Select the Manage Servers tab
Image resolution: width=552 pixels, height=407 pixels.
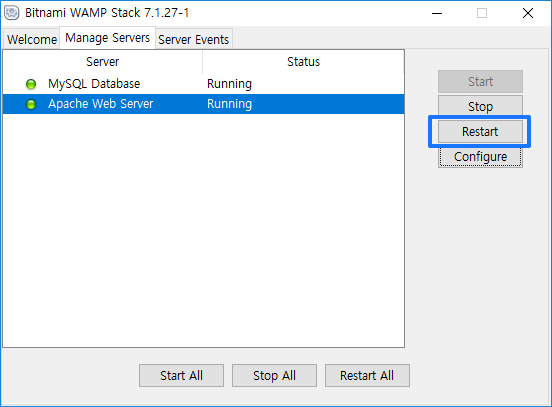107,38
